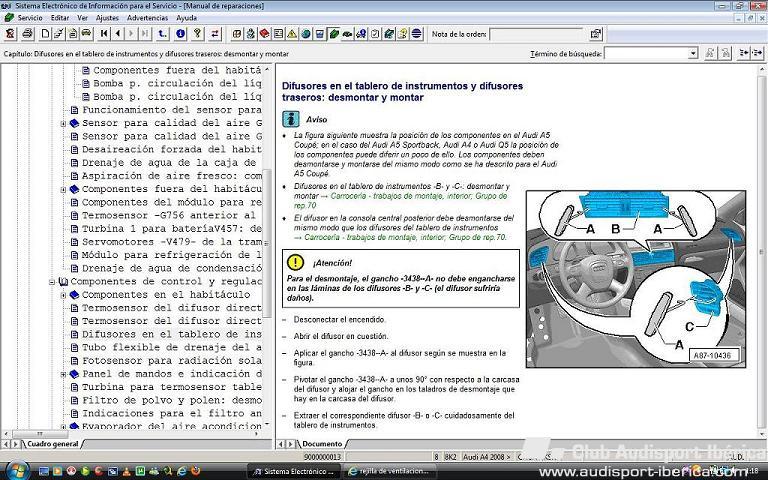Click the first binoculars search icon
768x480 pixels.
(709, 53)
